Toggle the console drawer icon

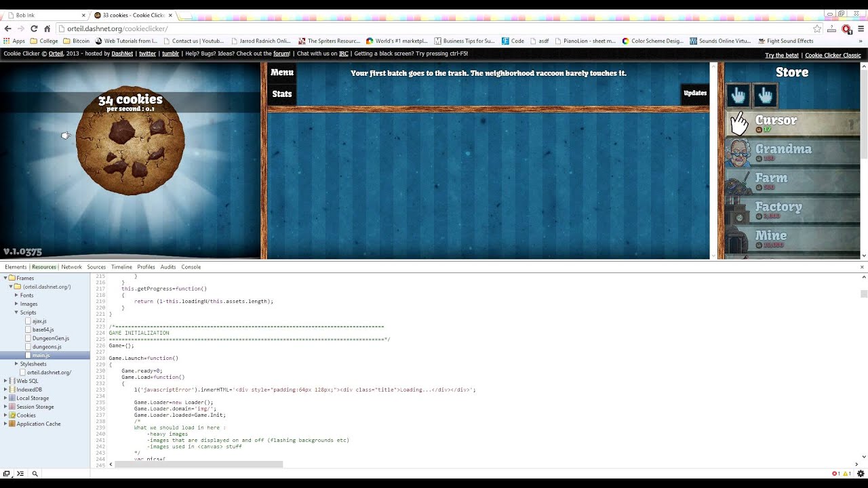[x=20, y=474]
